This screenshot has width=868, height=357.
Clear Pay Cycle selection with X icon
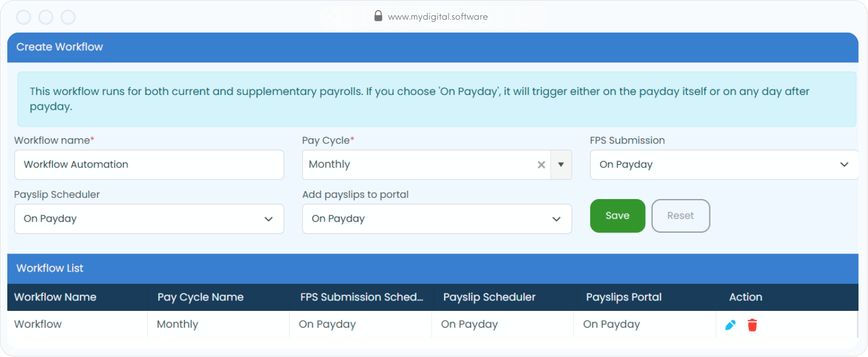point(541,165)
